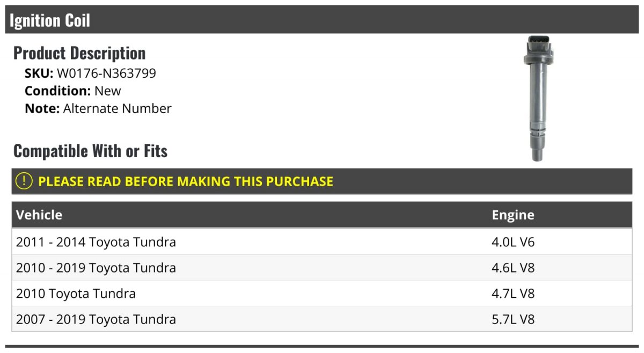
Task: Click the yellow exclamation warning icon
Action: (24, 181)
